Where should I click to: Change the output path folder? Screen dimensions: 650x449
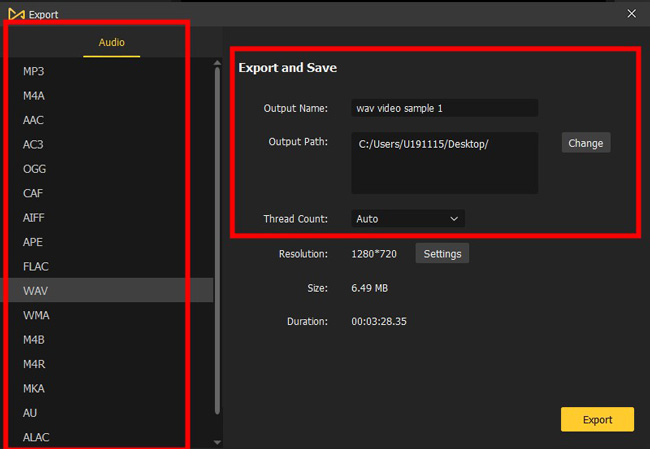tap(586, 143)
